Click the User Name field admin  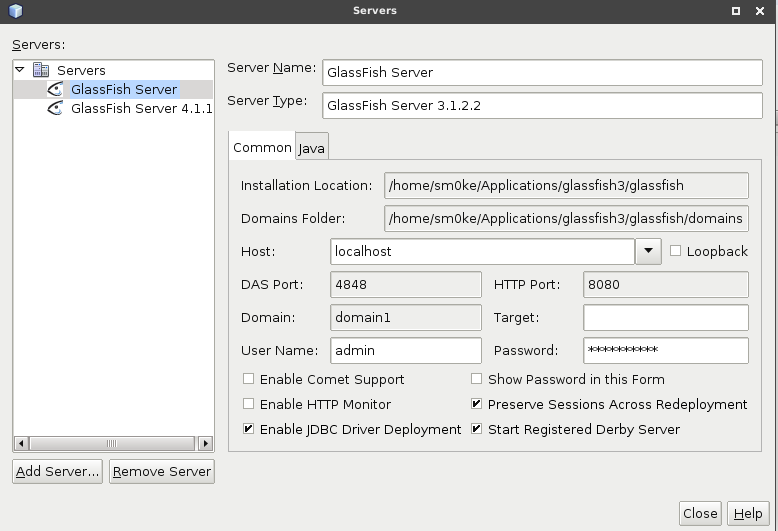click(406, 350)
